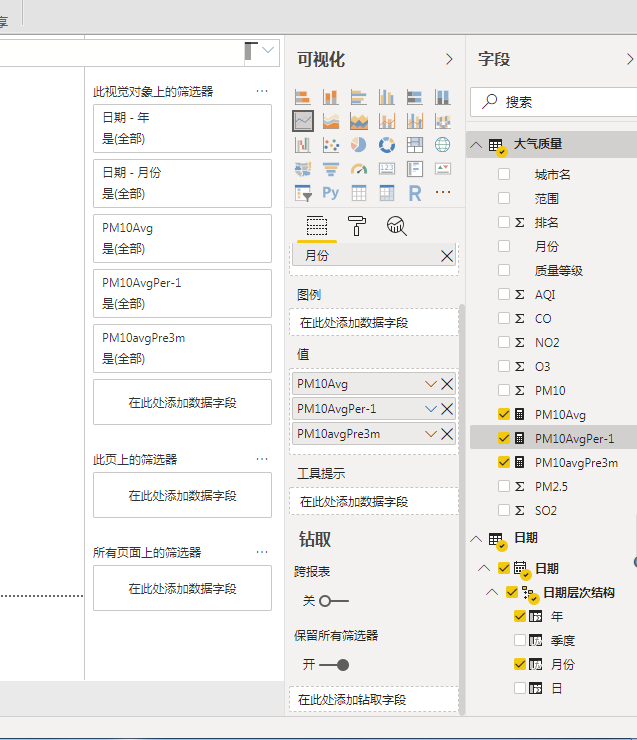This screenshot has height=740, width=637.
Task: Uncheck the PM10Avg field checkbox
Action: pos(504,414)
